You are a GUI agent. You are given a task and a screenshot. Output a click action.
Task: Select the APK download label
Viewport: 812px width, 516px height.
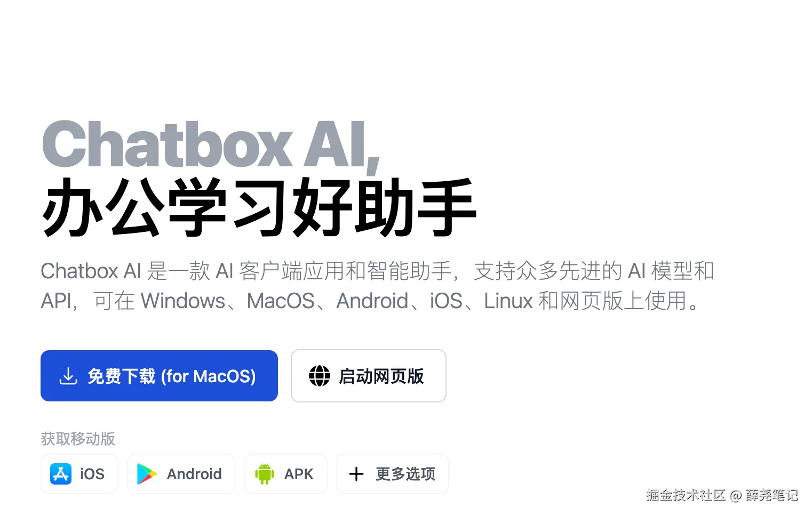click(299, 474)
